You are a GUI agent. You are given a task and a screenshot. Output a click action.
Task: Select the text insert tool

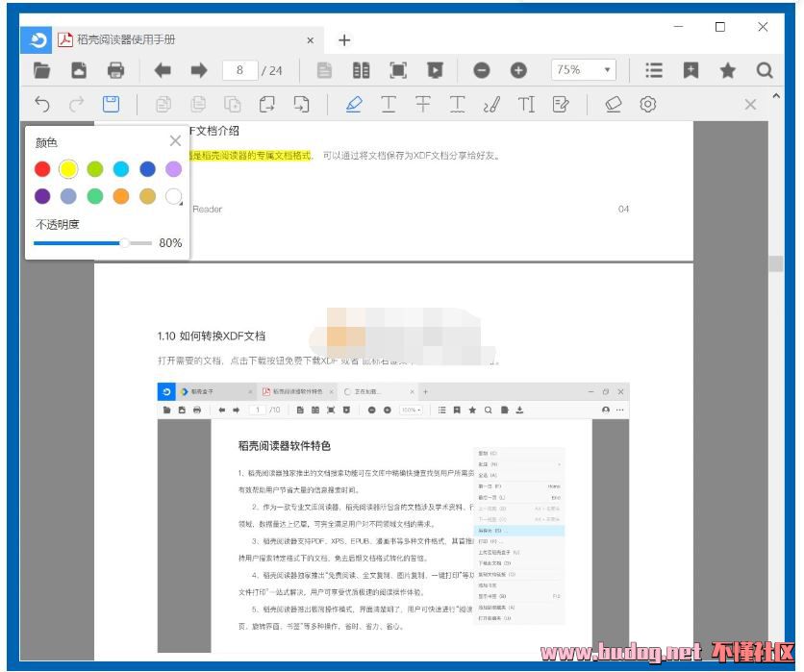[x=526, y=104]
